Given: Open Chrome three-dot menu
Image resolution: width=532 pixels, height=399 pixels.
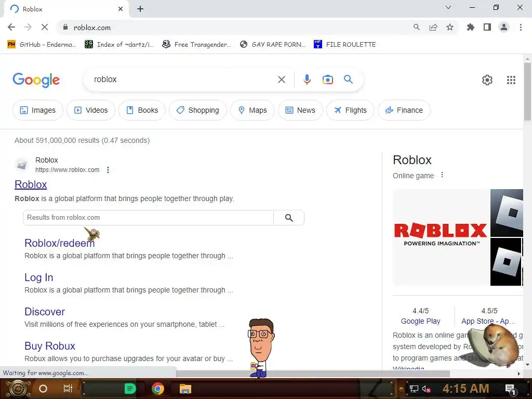Looking at the screenshot, I should click(x=521, y=27).
